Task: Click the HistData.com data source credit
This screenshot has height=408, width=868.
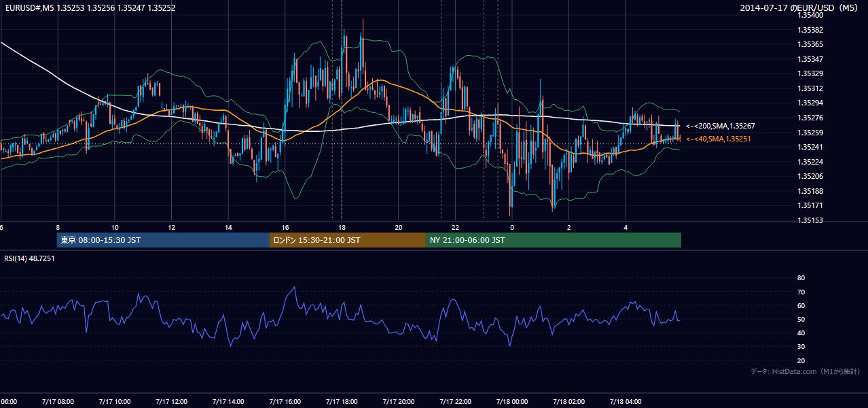Action: click(x=805, y=371)
